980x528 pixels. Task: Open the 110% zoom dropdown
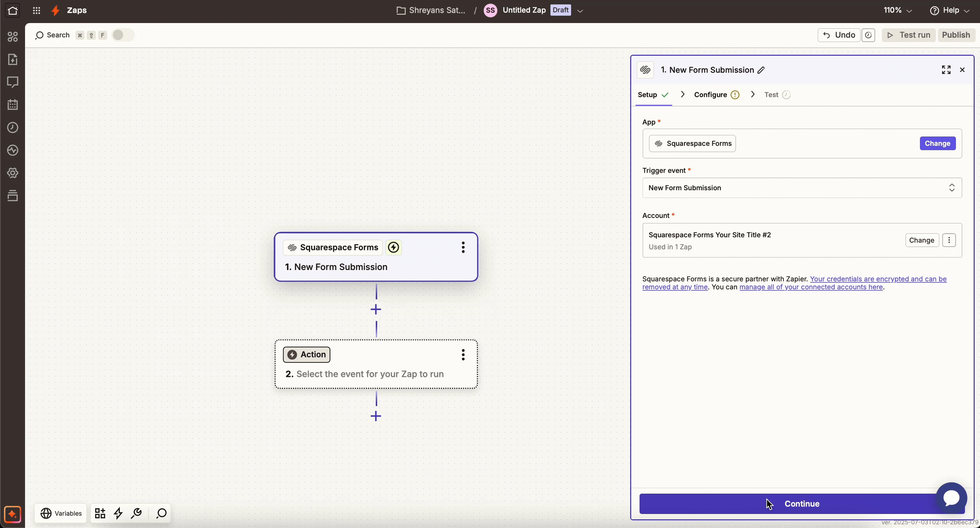pyautogui.click(x=898, y=11)
